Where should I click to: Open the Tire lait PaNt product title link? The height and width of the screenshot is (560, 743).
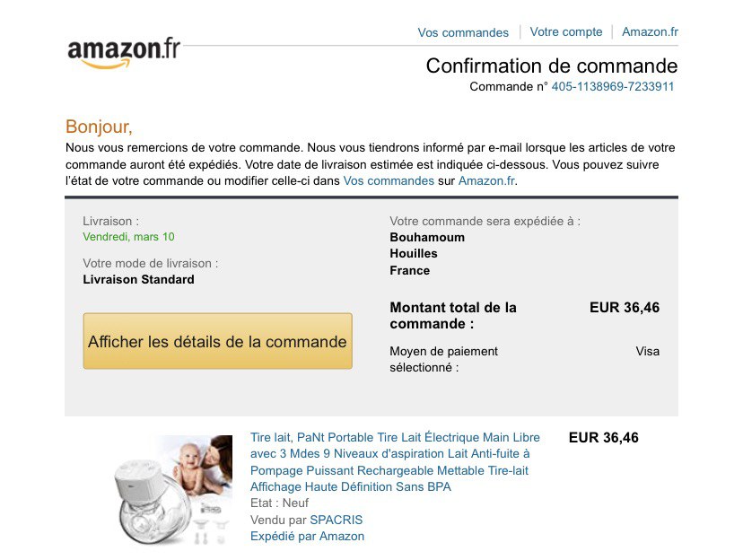[x=395, y=462]
